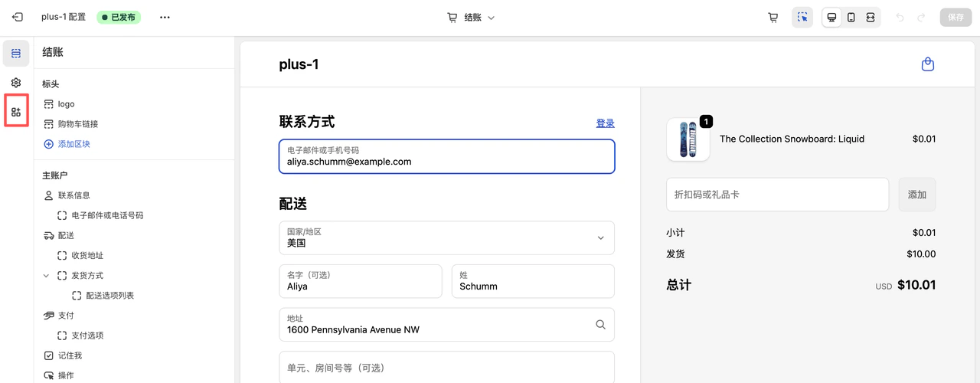Open the sections panel sidebar icon

16,53
